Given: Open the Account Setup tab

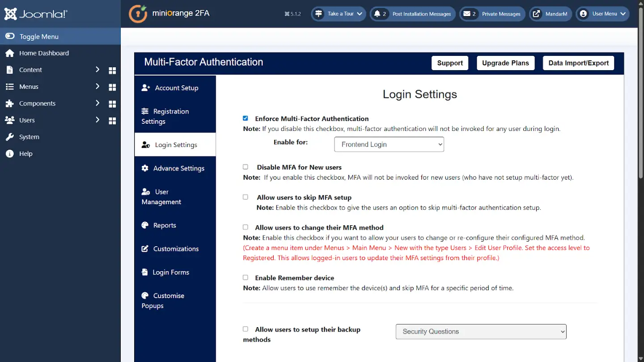Looking at the screenshot, I should tap(175, 88).
